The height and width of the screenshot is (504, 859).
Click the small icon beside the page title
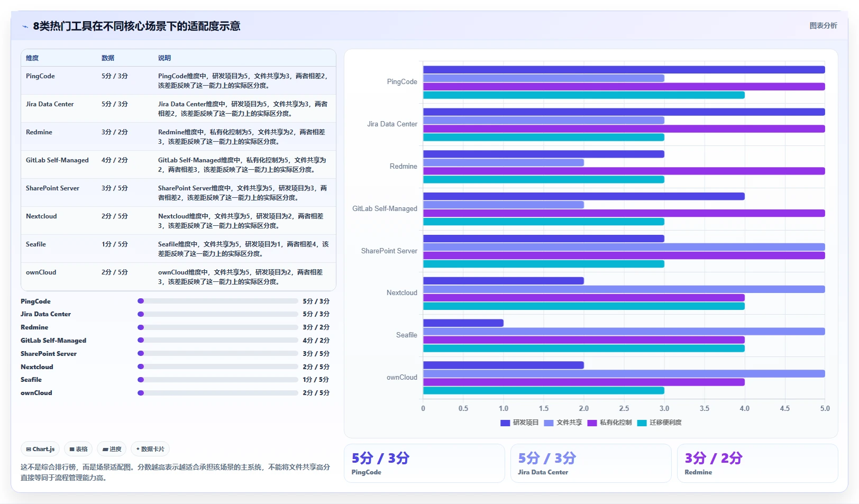tap(25, 26)
